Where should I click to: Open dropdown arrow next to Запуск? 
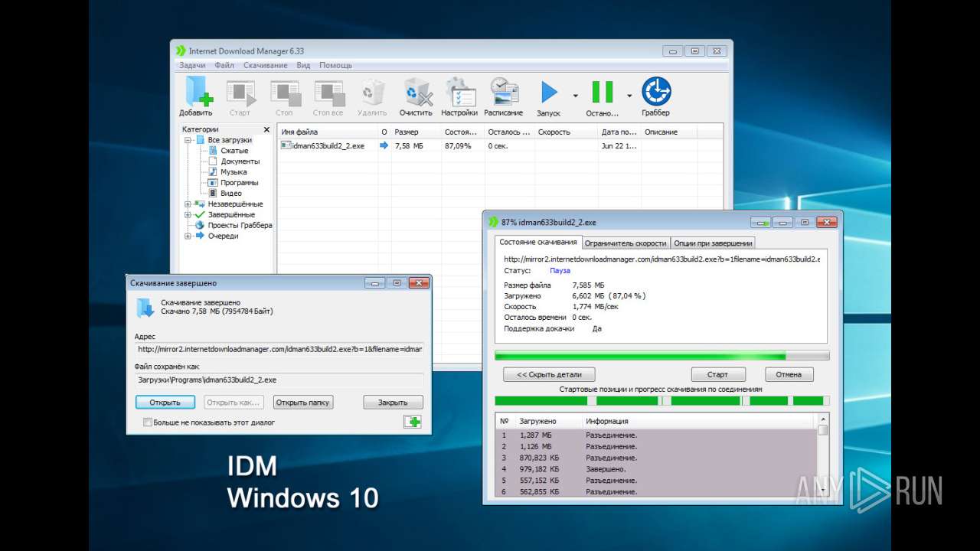tap(576, 96)
